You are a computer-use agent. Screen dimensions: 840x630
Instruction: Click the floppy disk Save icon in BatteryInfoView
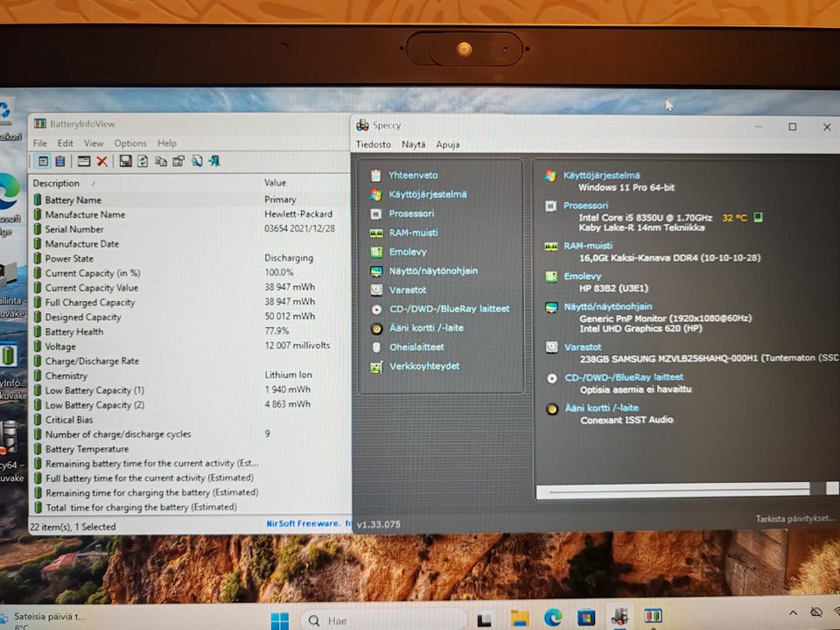[x=125, y=161]
